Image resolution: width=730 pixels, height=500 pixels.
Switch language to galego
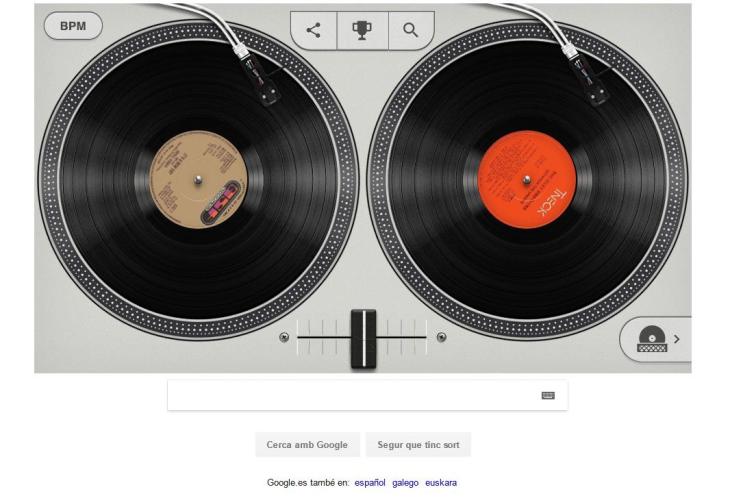[405, 483]
